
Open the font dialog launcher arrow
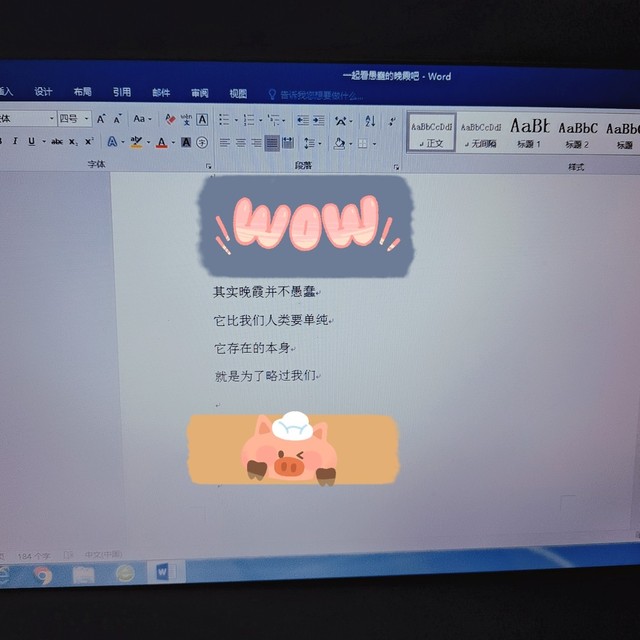point(209,165)
